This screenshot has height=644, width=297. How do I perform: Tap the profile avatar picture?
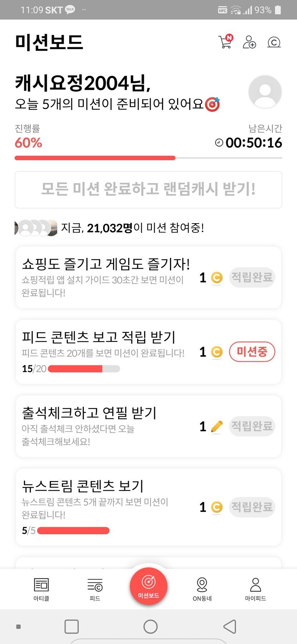click(265, 92)
